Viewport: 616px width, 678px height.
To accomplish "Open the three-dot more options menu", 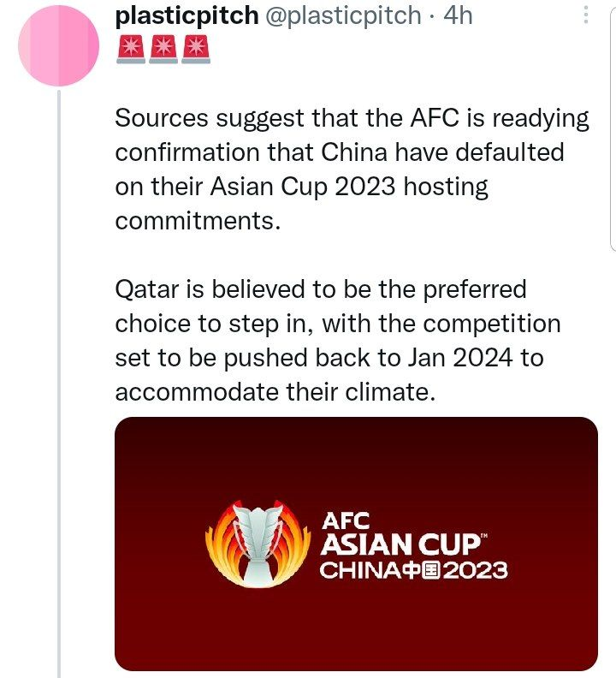I will click(x=585, y=16).
